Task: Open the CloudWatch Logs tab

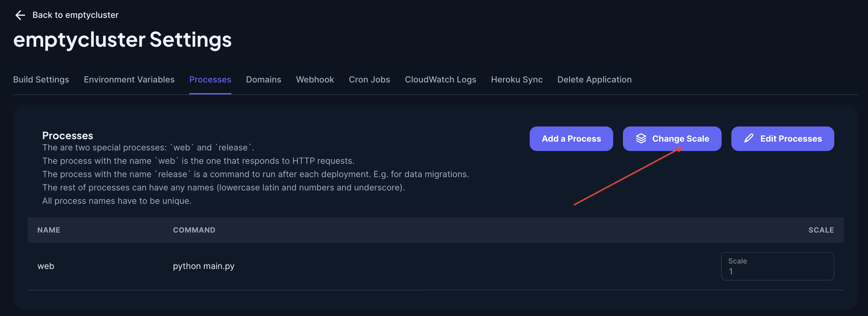Action: (x=440, y=80)
